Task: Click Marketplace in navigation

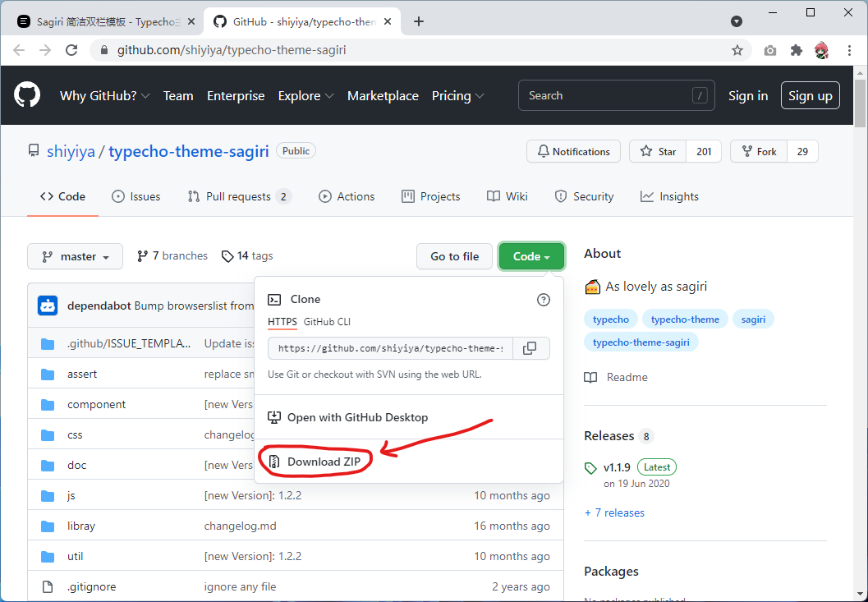Action: pos(383,96)
